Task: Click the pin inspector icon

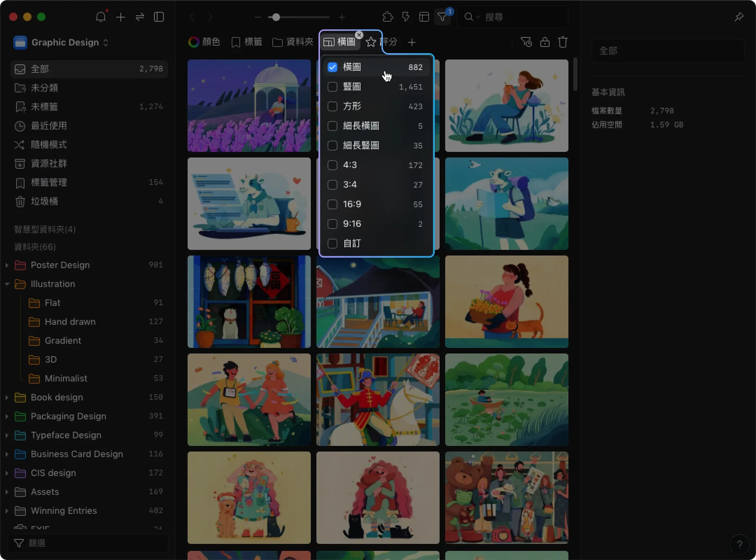Action: 739,17
